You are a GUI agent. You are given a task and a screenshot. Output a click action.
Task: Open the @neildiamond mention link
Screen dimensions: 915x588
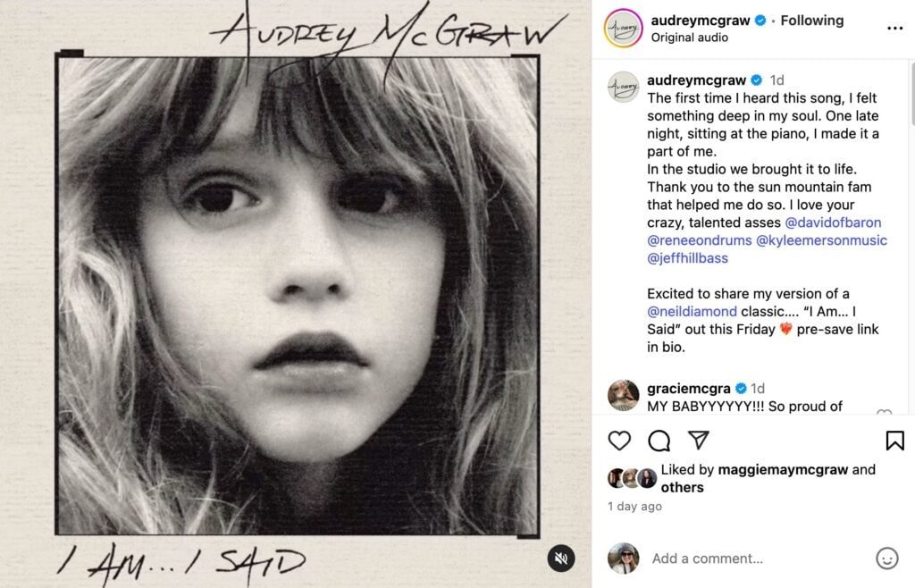[693, 312]
